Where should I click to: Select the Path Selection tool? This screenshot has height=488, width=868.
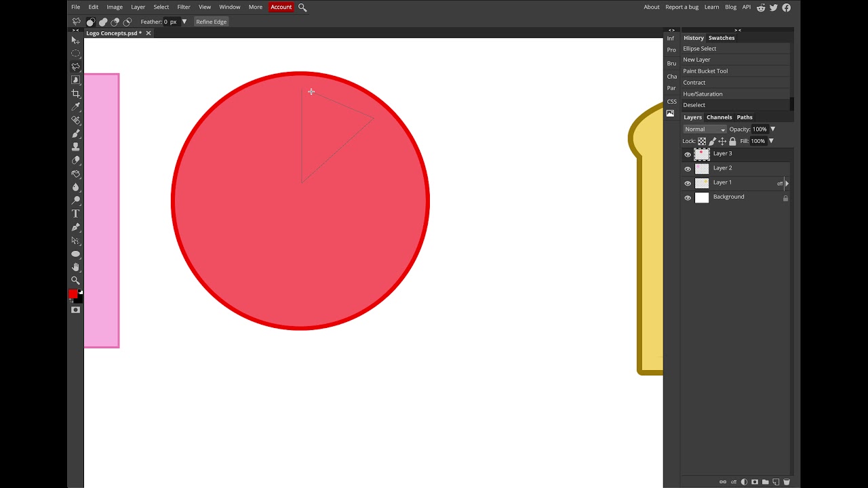(x=75, y=241)
